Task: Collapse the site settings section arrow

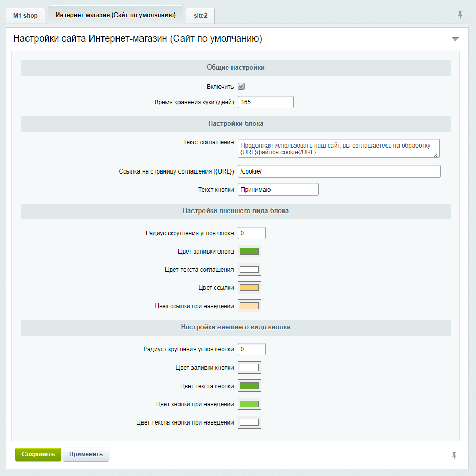Action: [x=455, y=39]
